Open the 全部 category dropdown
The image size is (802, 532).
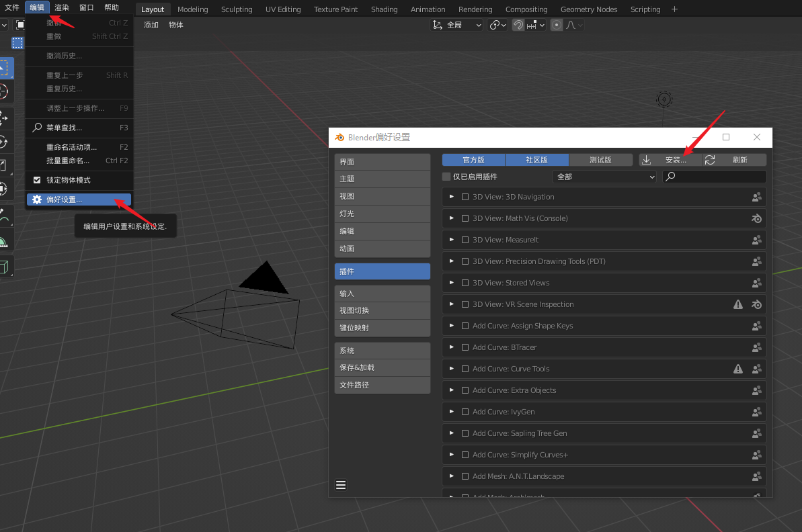point(604,177)
